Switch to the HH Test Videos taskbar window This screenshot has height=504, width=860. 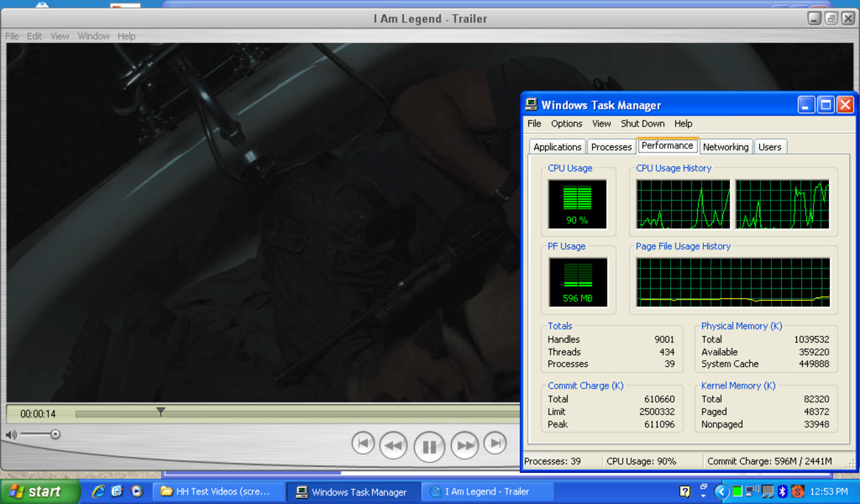coord(218,492)
